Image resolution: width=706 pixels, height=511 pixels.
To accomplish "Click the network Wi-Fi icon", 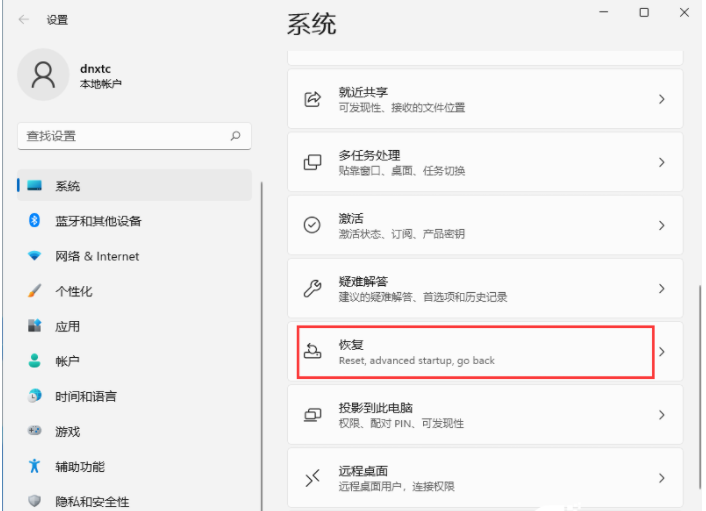I will click(34, 256).
